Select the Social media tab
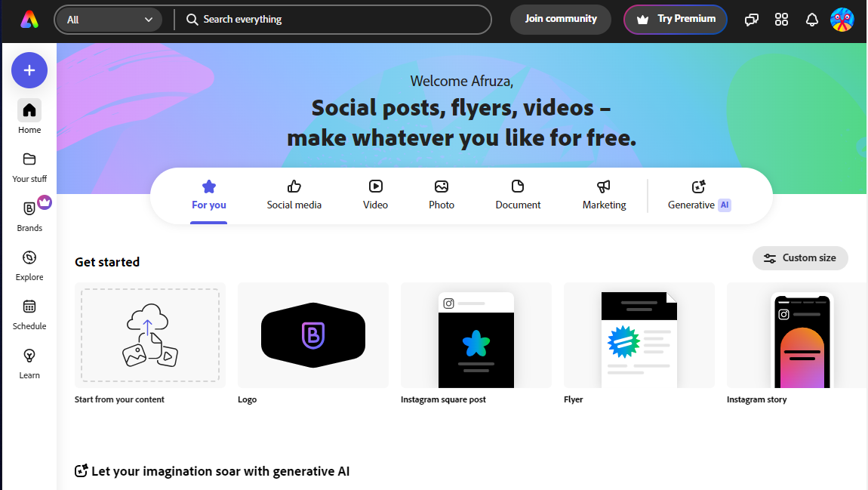The width and height of the screenshot is (868, 490). [294, 196]
